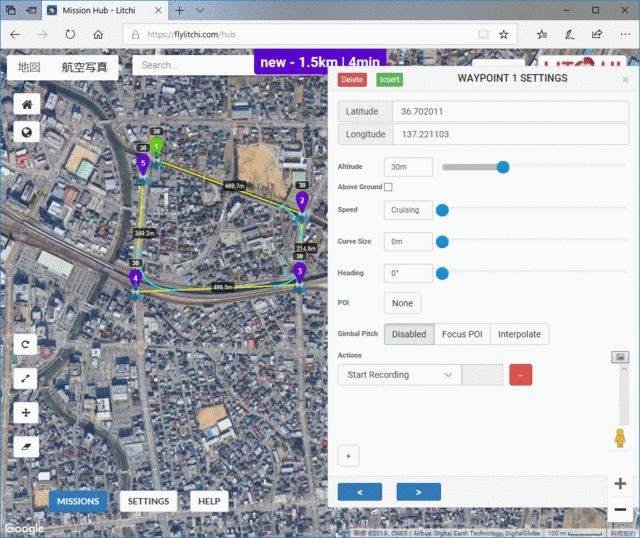This screenshot has width=640, height=538.
Task: Zoom in the map with plus
Action: [620, 484]
